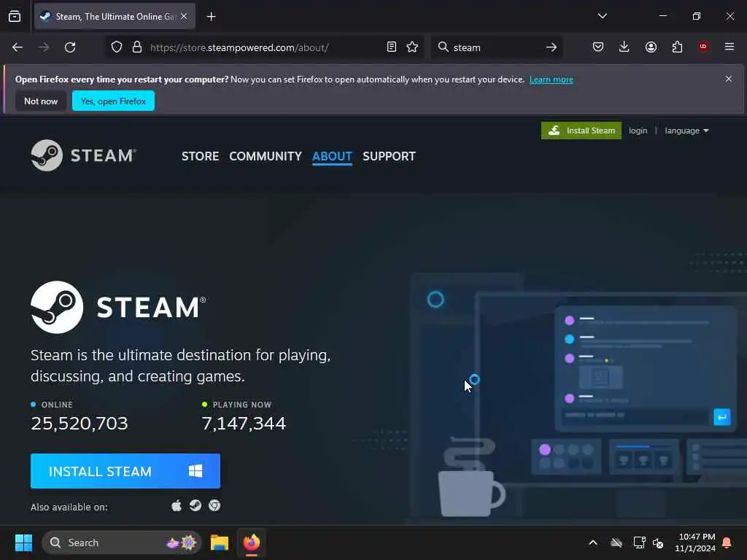The width and height of the screenshot is (747, 560).
Task: Open clock showing 10:47 PM
Action: click(695, 542)
